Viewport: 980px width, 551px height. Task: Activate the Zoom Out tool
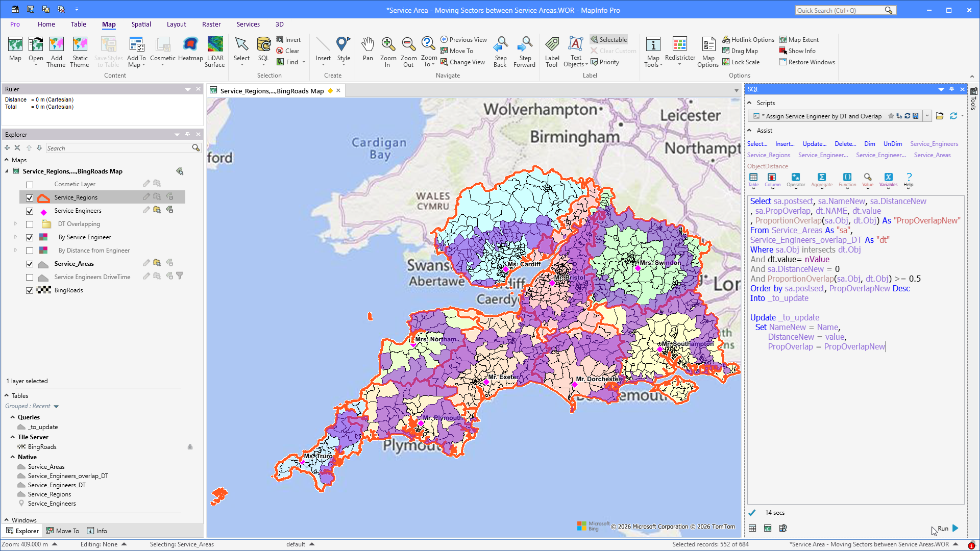click(408, 52)
